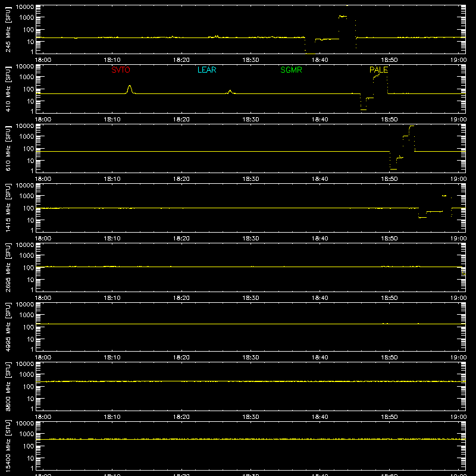The width and height of the screenshot is (476, 476).
Task: Select the '15400 MHz [SFU]' axis title
Action: (8, 446)
